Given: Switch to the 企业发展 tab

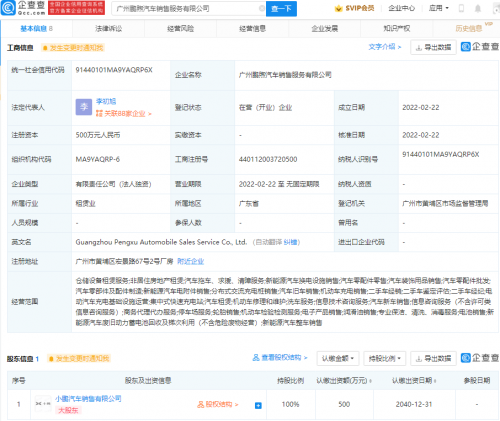Looking at the screenshot, I should [325, 29].
